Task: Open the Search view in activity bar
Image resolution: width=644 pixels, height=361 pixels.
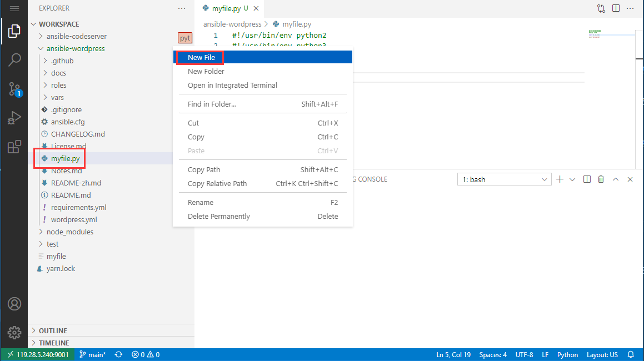Action: 14,60
